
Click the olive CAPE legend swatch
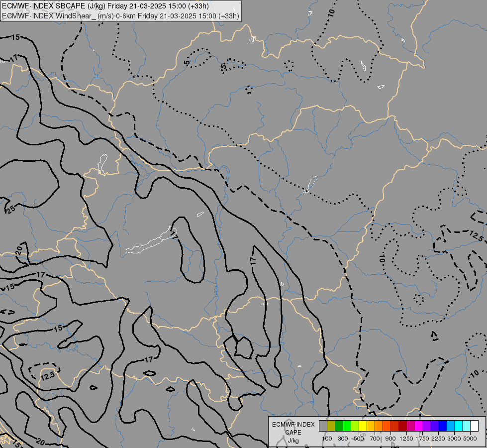coord(331,426)
